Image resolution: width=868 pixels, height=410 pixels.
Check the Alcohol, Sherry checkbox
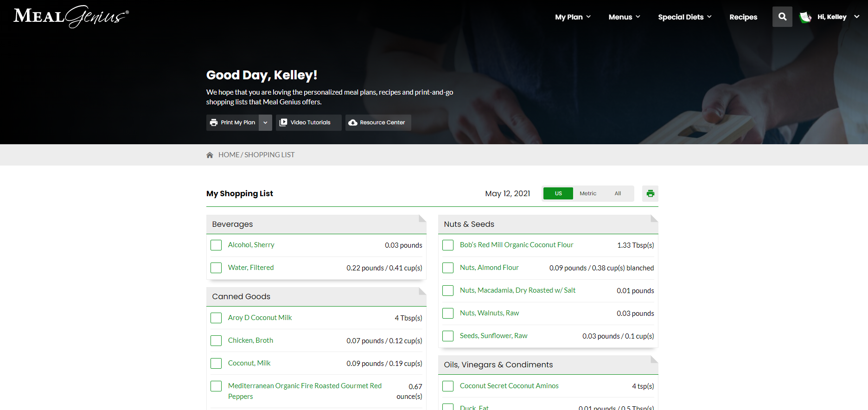coord(216,245)
